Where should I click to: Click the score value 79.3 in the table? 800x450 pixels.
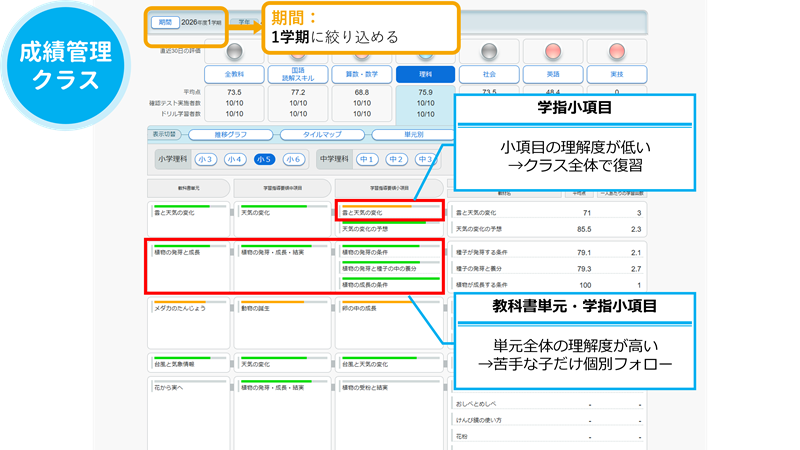(584, 269)
